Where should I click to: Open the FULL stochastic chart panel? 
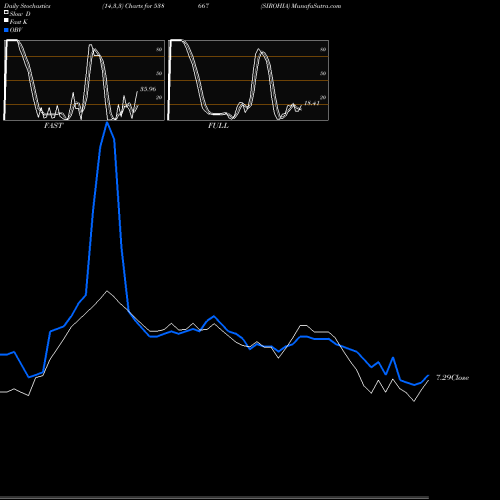pos(248,80)
